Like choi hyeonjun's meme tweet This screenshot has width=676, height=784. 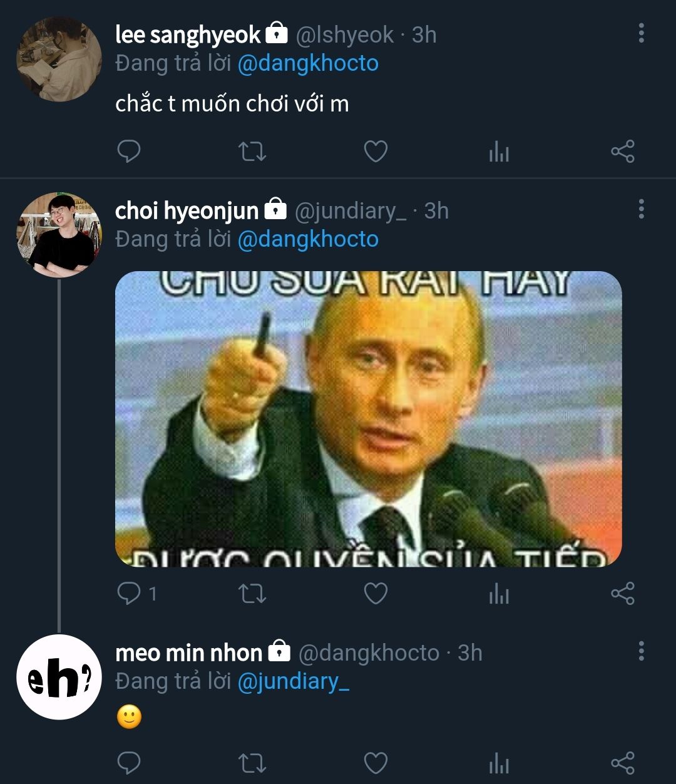coord(376,593)
